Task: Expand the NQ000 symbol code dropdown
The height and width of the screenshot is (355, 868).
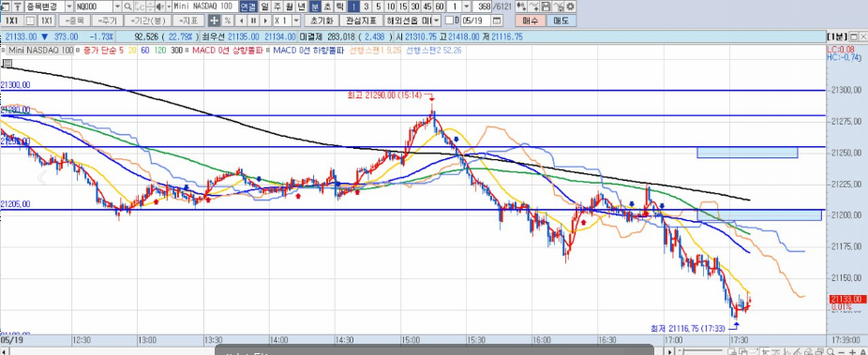Action: [x=117, y=7]
